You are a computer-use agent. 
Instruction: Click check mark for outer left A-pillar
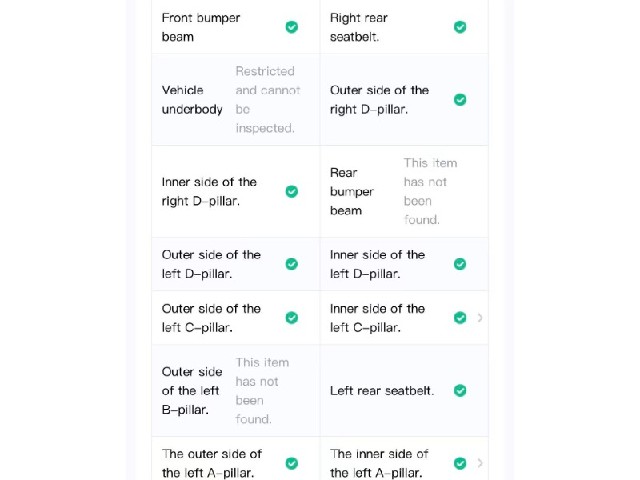point(291,463)
